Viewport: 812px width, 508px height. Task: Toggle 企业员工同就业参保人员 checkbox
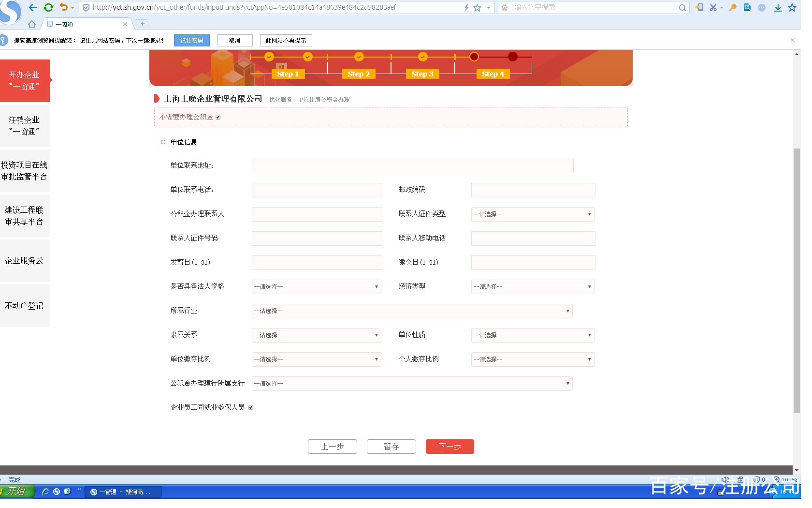tap(250, 407)
